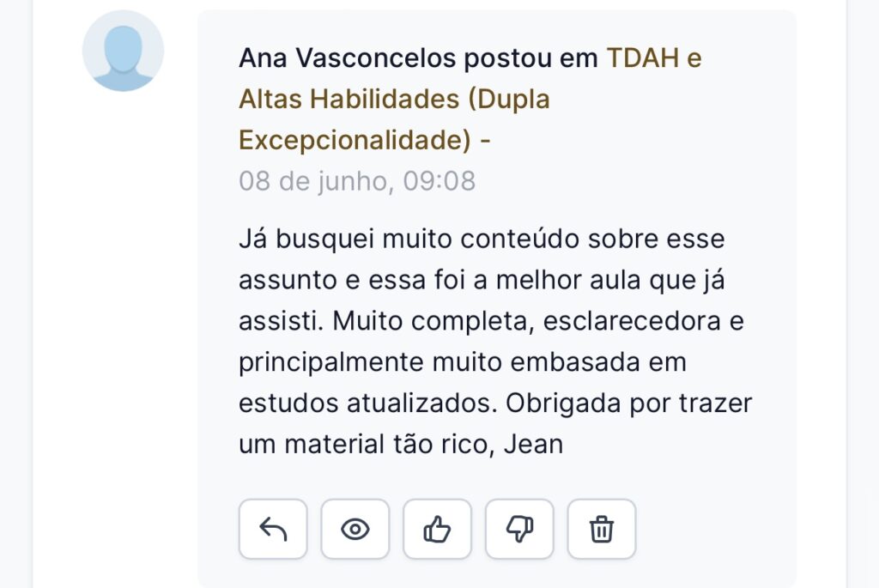The height and width of the screenshot is (588, 879).
Task: Click the eye icon to view comment
Action: coord(355,530)
